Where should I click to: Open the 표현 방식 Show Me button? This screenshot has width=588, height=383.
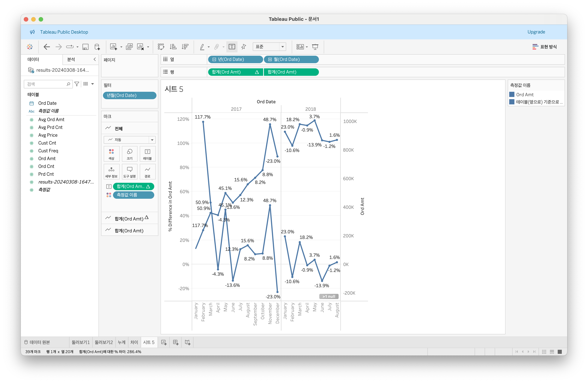tap(545, 47)
